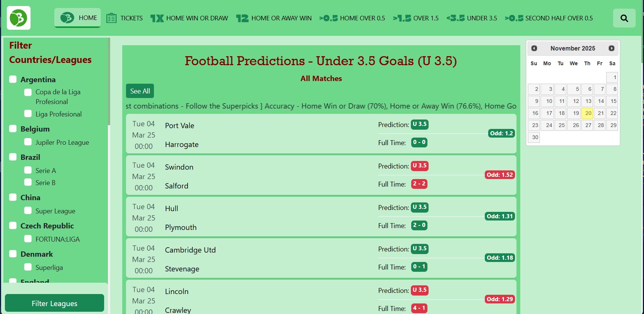Open the Home Over 0.5 menu item
Viewport: 644px width, 314px height.
click(352, 18)
